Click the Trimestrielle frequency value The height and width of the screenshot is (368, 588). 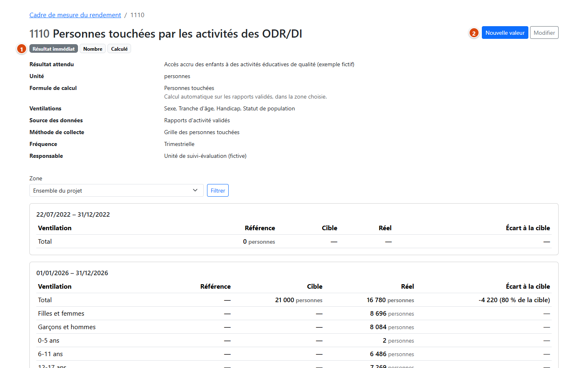pyautogui.click(x=179, y=144)
